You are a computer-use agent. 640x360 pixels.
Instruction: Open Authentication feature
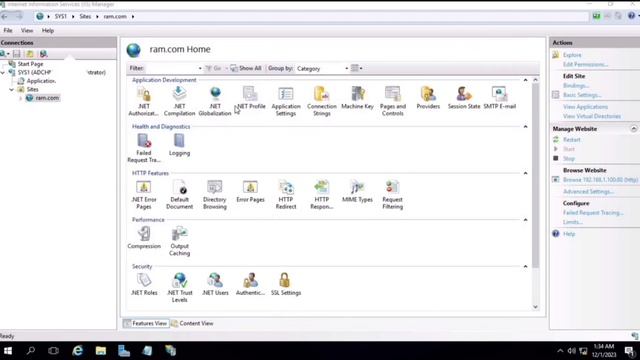point(250,284)
